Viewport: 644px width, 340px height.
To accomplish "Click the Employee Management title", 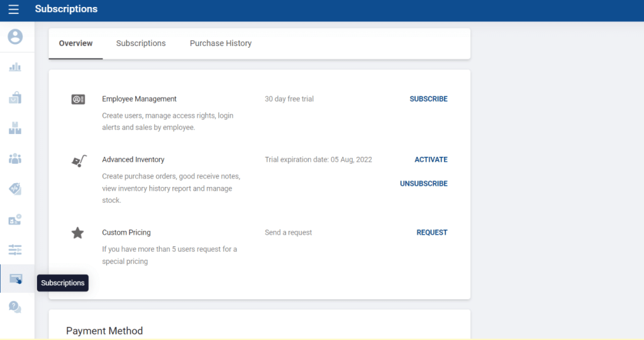I will 139,99.
